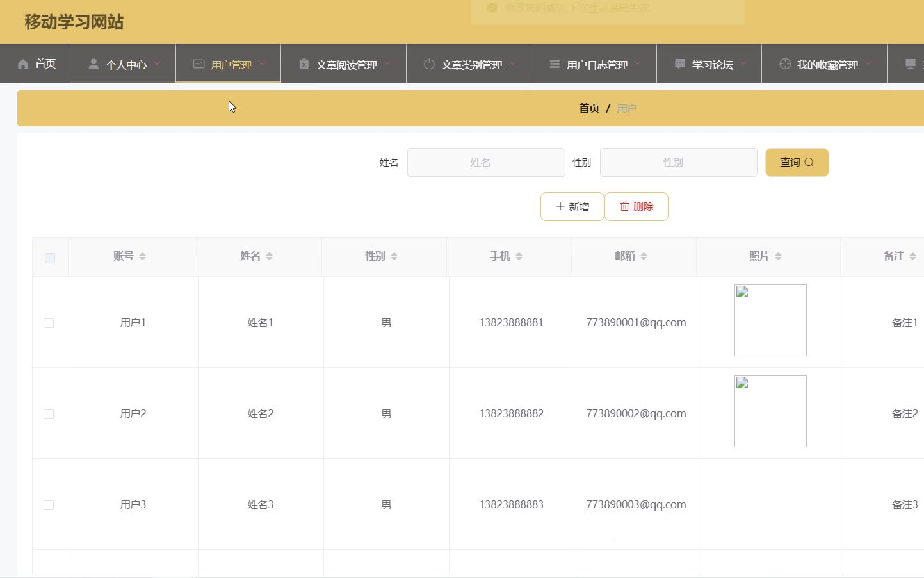Click the sort arrows on the 账号 column
This screenshot has height=578, width=924.
click(142, 256)
